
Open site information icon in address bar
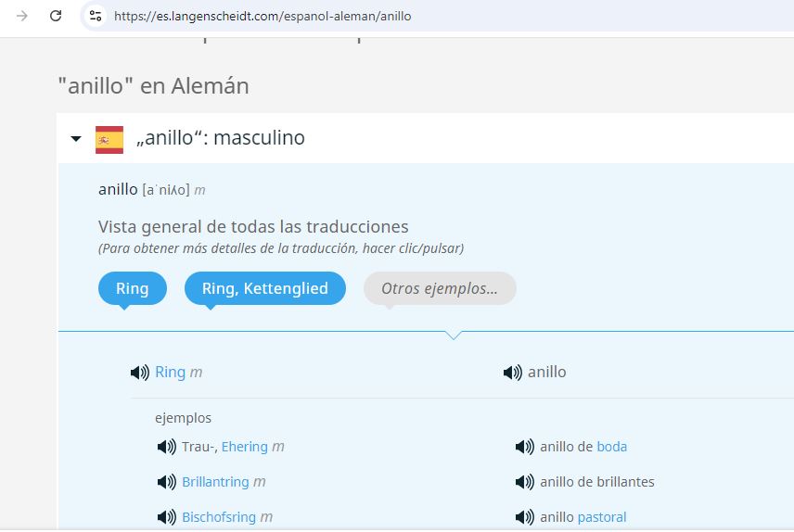tap(96, 16)
